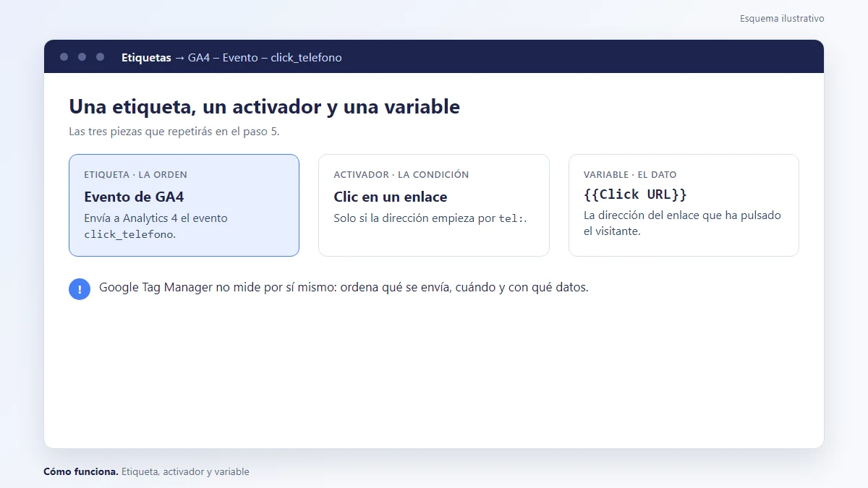This screenshot has width=868, height=488.
Task: Click the label VARIABLE · EL DATO
Action: (630, 174)
